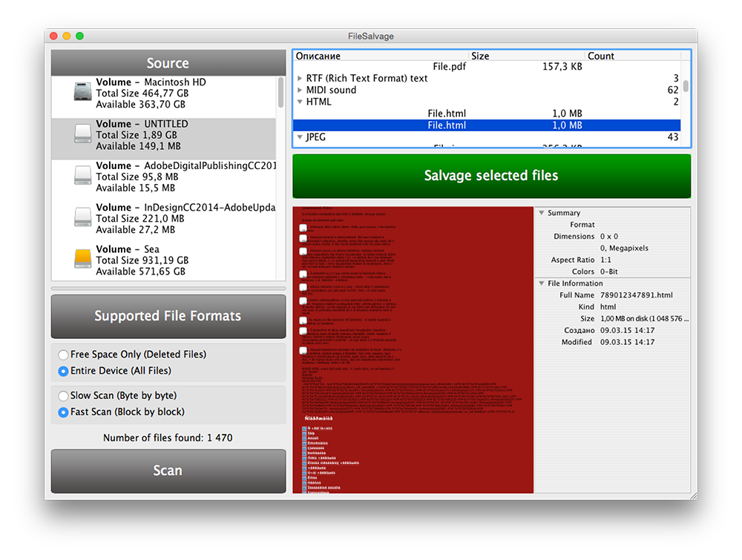
Task: Select the orange Sea external drive icon
Action: pos(83,259)
